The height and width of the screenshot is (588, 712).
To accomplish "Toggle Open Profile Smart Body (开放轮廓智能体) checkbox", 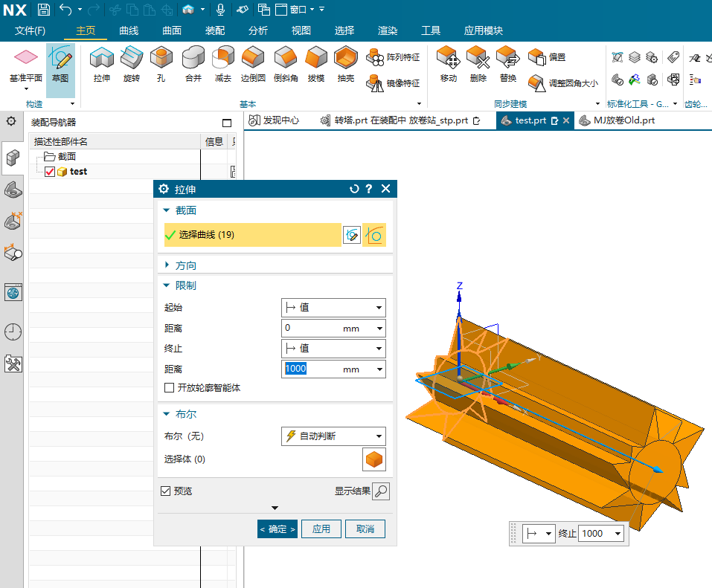I will 169,387.
